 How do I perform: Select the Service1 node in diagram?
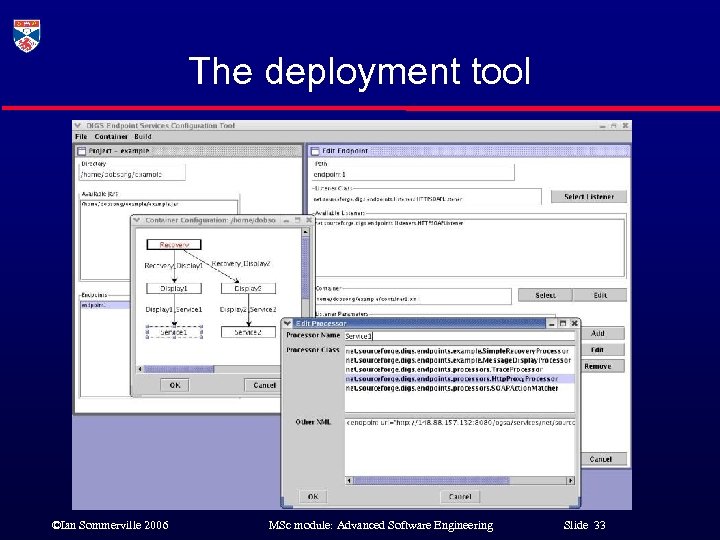coord(174,332)
